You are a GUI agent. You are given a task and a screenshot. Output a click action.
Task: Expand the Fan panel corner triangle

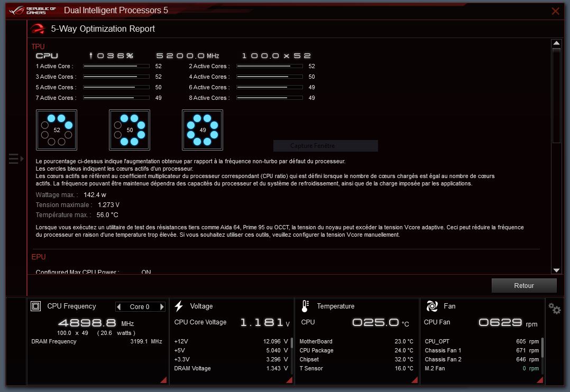point(540,379)
